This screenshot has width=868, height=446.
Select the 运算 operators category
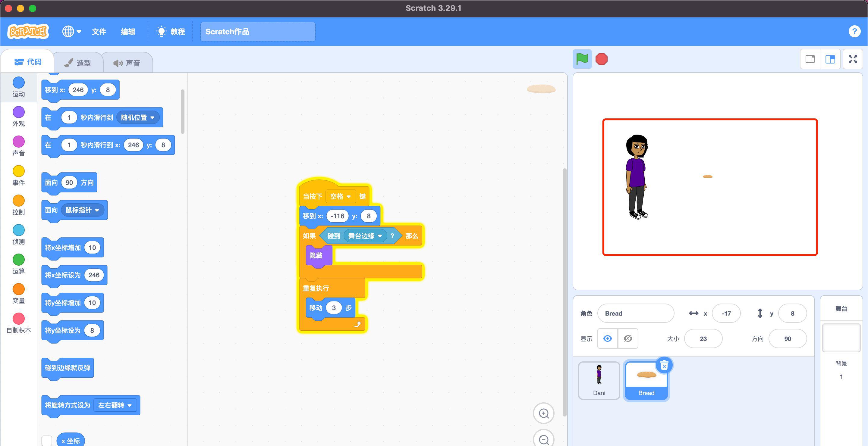tap(18, 264)
